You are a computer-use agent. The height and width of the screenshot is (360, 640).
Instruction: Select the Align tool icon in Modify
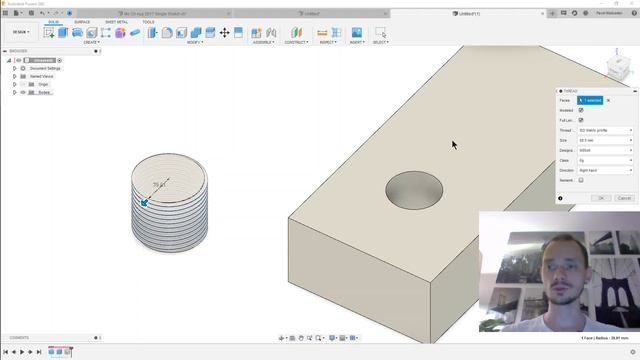click(x=238, y=33)
